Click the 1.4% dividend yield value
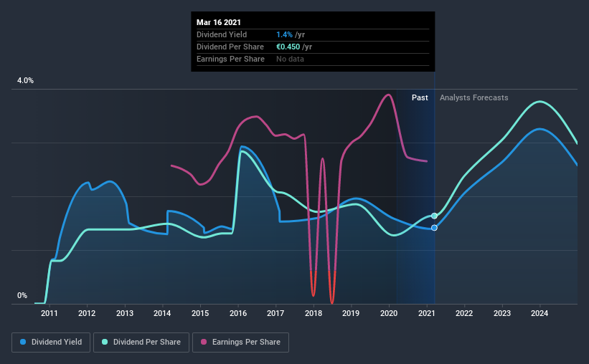589x364 pixels. 284,34
